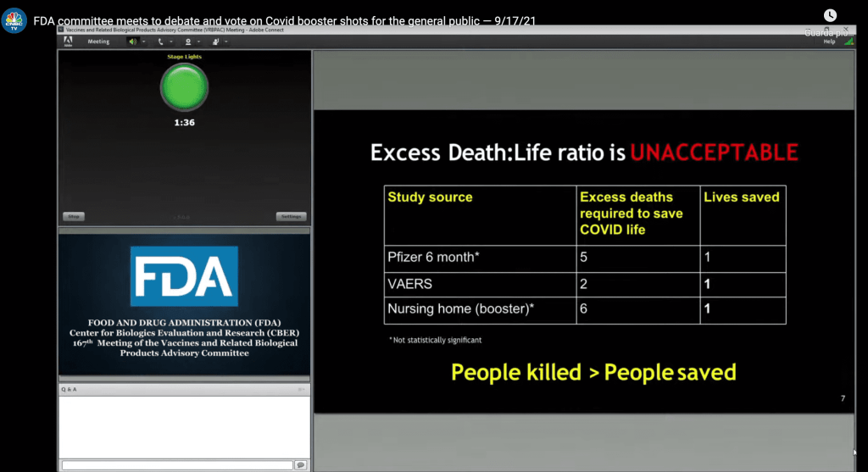Image resolution: width=868 pixels, height=472 pixels.
Task: Expand the webcam options dropdown arrow
Action: 199,42
